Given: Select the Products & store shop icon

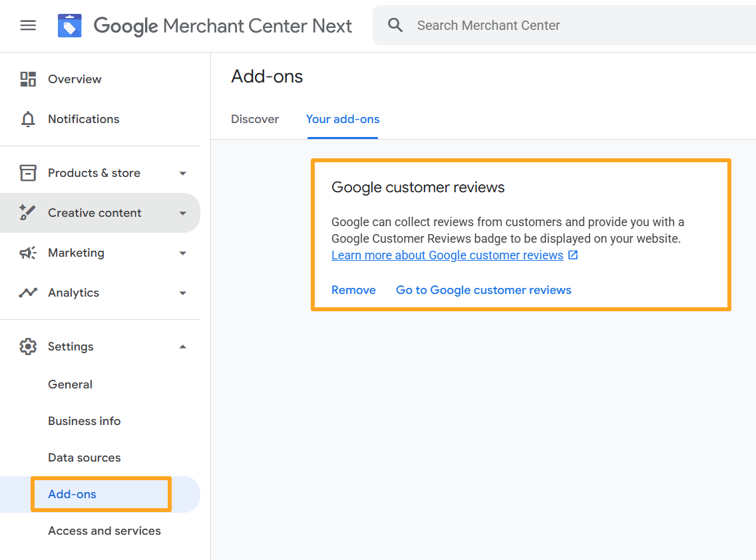Looking at the screenshot, I should point(27,172).
